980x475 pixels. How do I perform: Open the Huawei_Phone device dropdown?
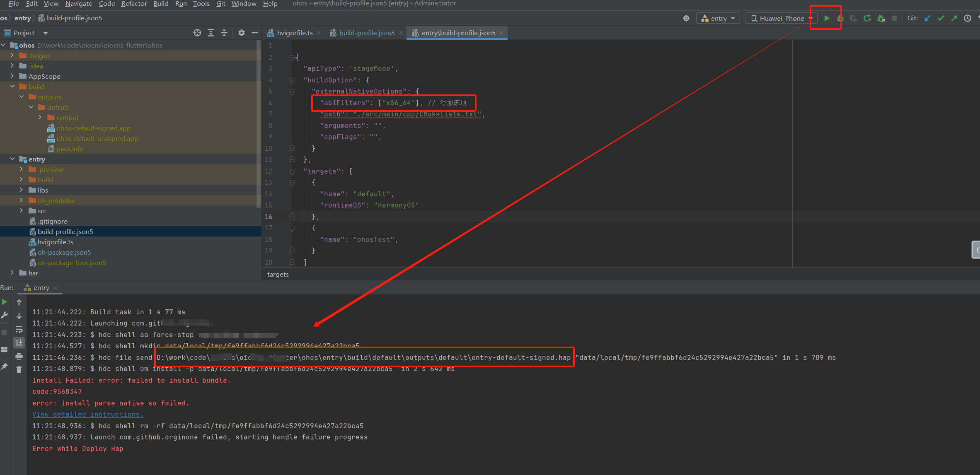(782, 18)
